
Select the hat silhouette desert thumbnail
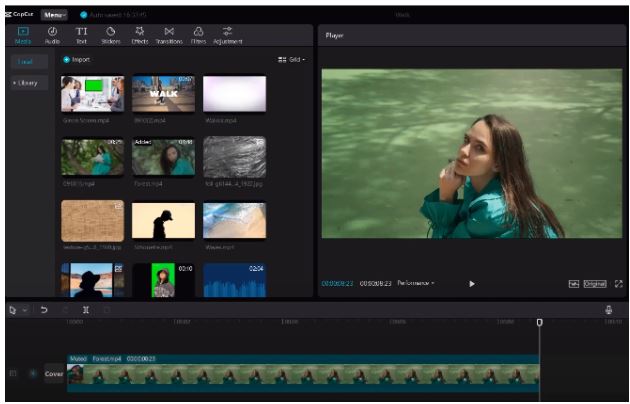pyautogui.click(x=92, y=280)
